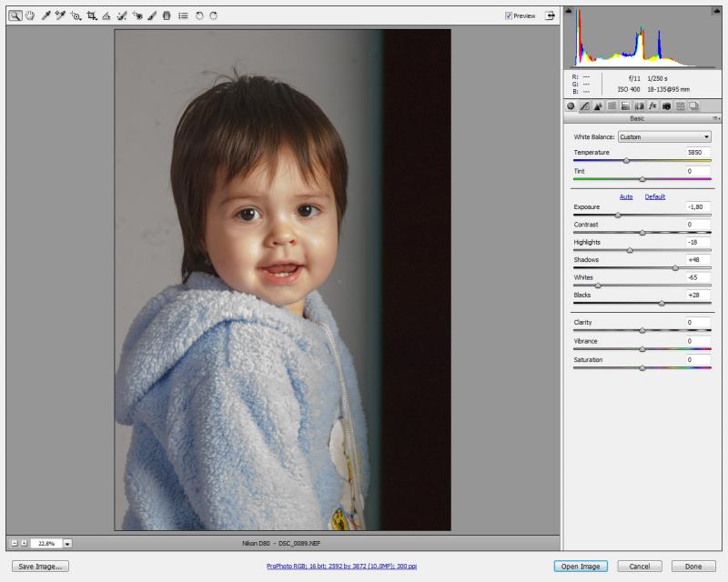Screen dimensions: 728x582
Task: Select the Zoom tool in the toolbar
Action: 15,15
